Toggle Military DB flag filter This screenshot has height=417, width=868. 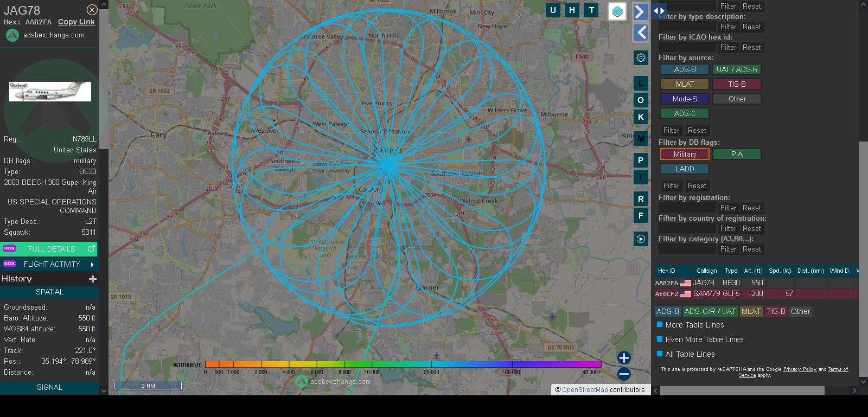(x=685, y=154)
